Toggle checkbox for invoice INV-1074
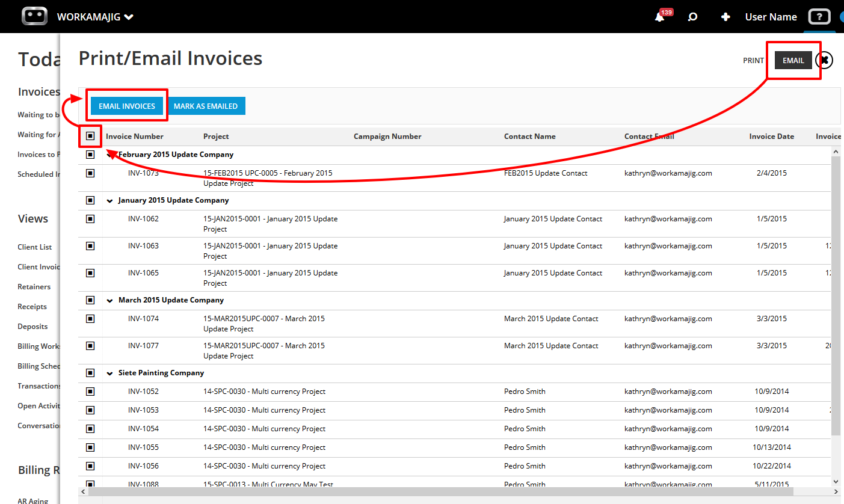844x504 pixels. coord(90,319)
